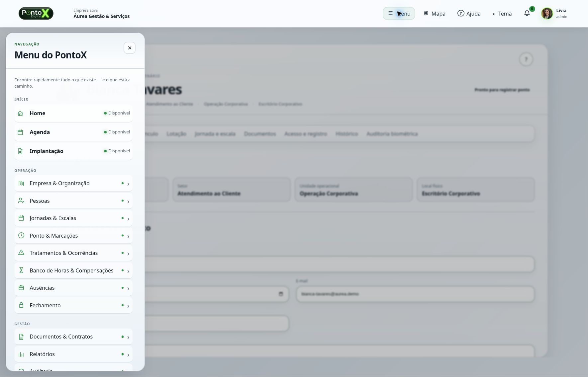Click the Jornadas & Escalas calendar icon

[21, 218]
